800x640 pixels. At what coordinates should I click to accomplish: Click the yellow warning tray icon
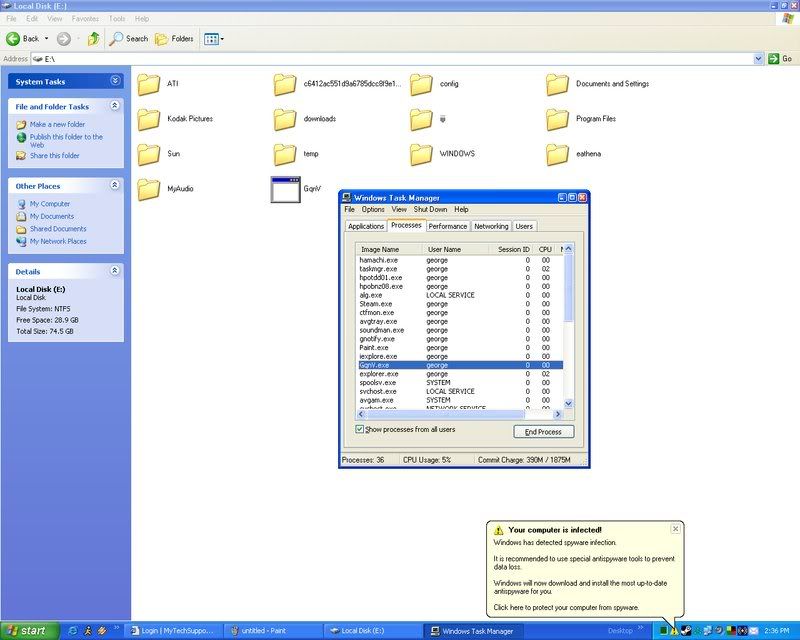[674, 631]
